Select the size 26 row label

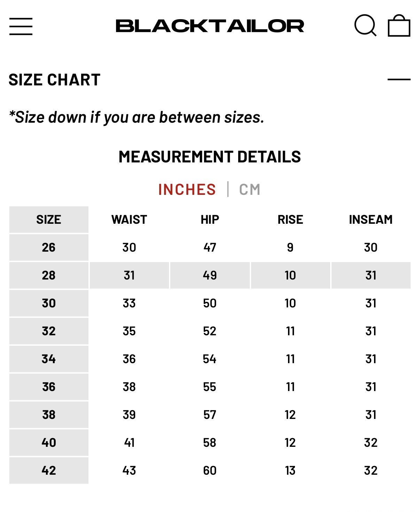(x=49, y=247)
